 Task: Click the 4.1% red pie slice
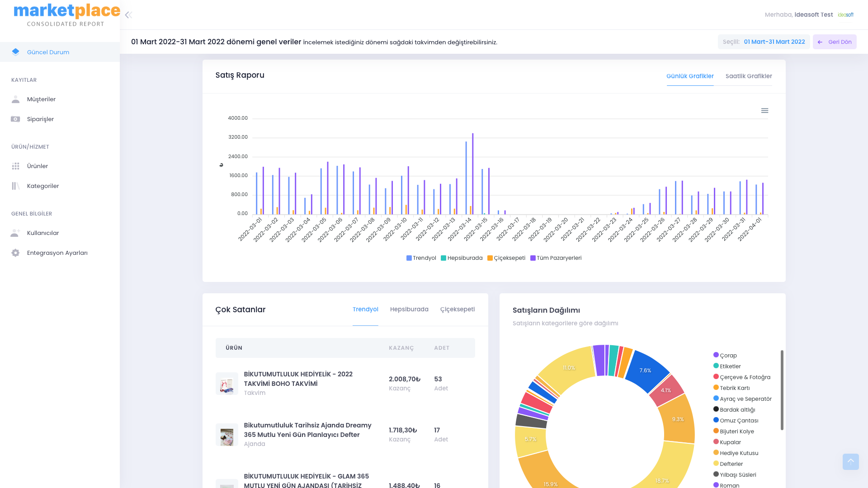tap(666, 390)
